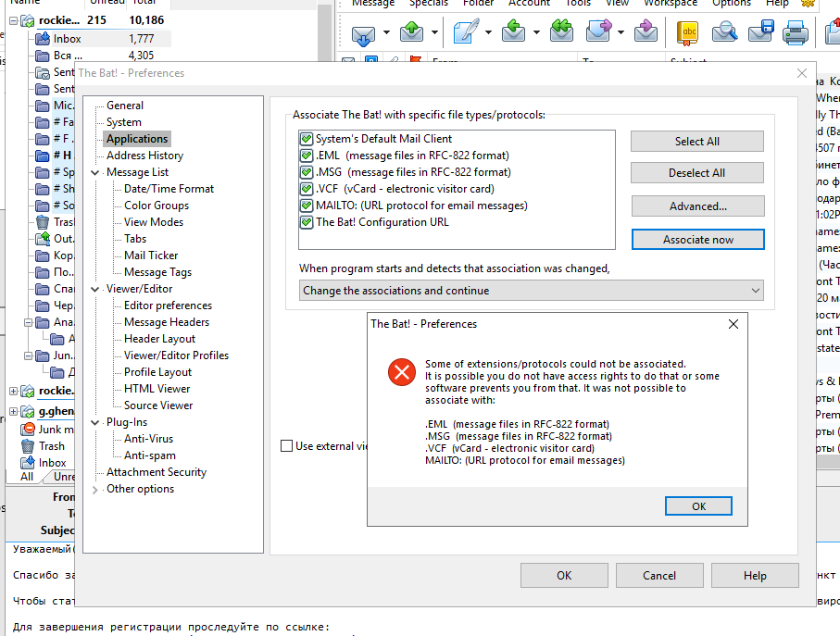
Task: Click the Print message toolbar icon
Action: coord(795,32)
